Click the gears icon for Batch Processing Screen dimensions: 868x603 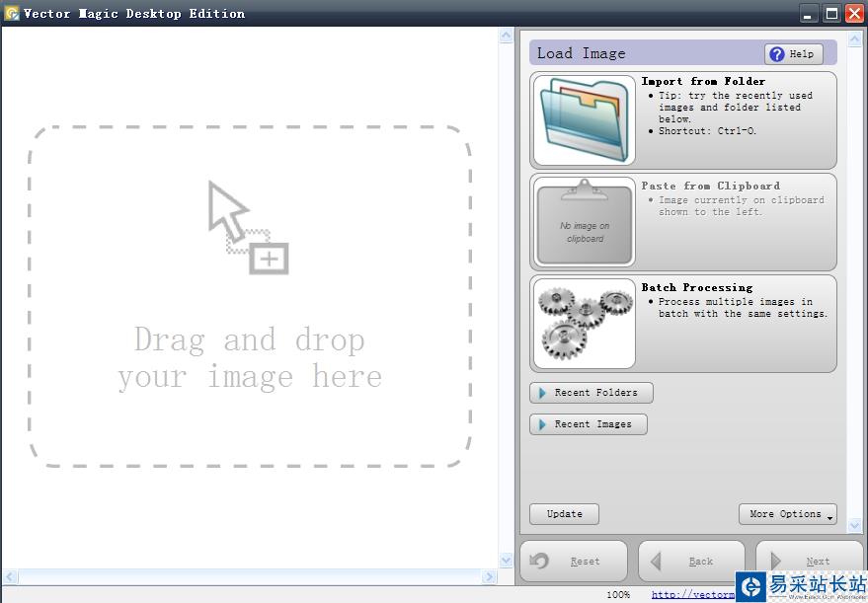coord(584,324)
